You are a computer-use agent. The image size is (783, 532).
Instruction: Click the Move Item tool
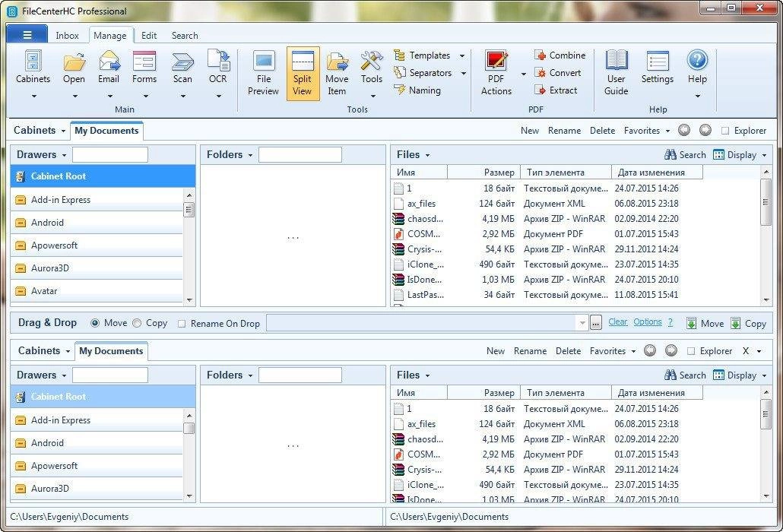point(337,74)
